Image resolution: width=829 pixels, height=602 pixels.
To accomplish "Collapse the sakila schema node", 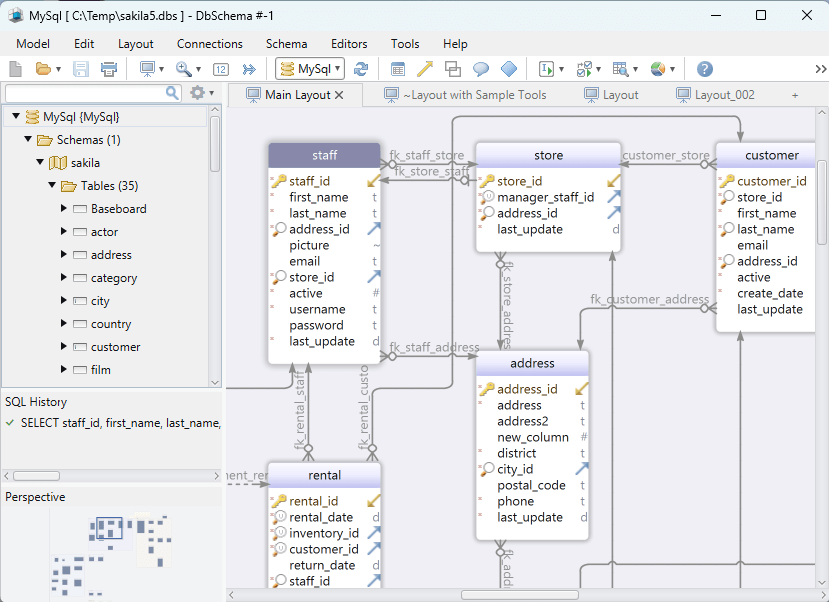I will (x=40, y=162).
